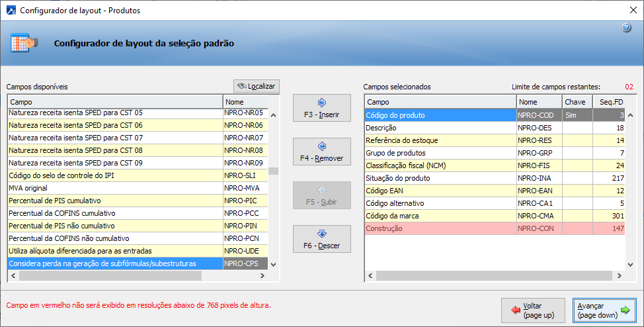Select 'Código do produto' in selected fields
This screenshot has width=644, height=327.
(x=495, y=115)
